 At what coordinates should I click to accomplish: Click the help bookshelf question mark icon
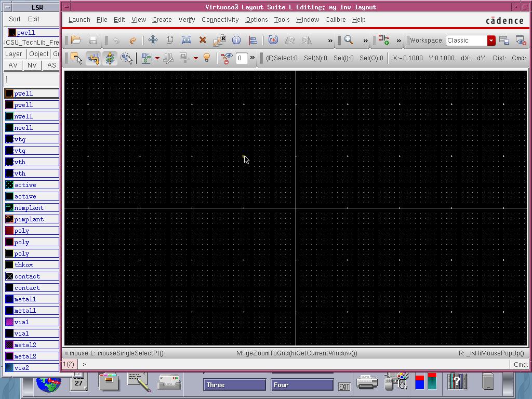click(457, 381)
